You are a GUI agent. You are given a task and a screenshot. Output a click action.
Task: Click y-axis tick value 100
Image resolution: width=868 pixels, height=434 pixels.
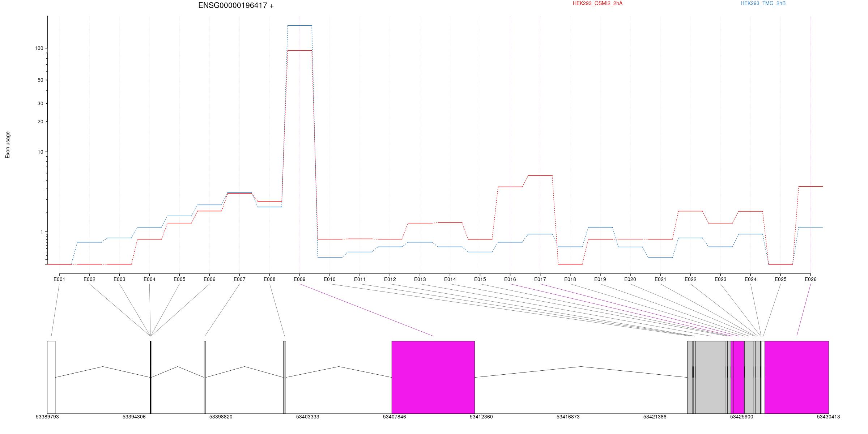tap(39, 48)
